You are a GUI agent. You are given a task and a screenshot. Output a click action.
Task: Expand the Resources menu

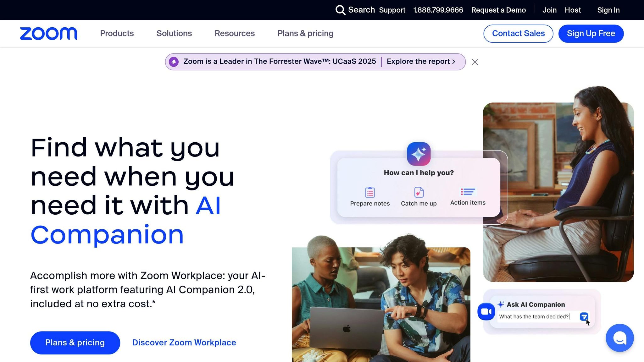pyautogui.click(x=235, y=33)
